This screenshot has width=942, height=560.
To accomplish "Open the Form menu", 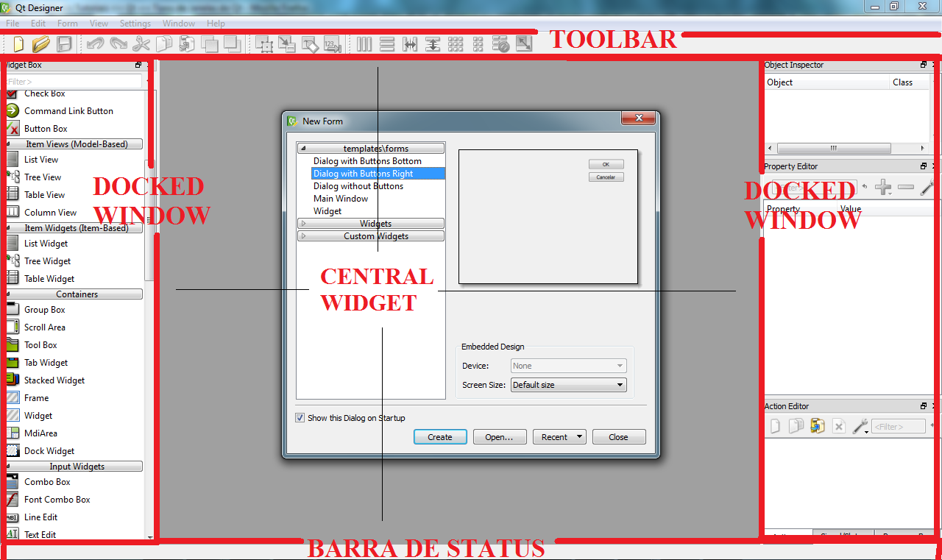I will coord(68,24).
